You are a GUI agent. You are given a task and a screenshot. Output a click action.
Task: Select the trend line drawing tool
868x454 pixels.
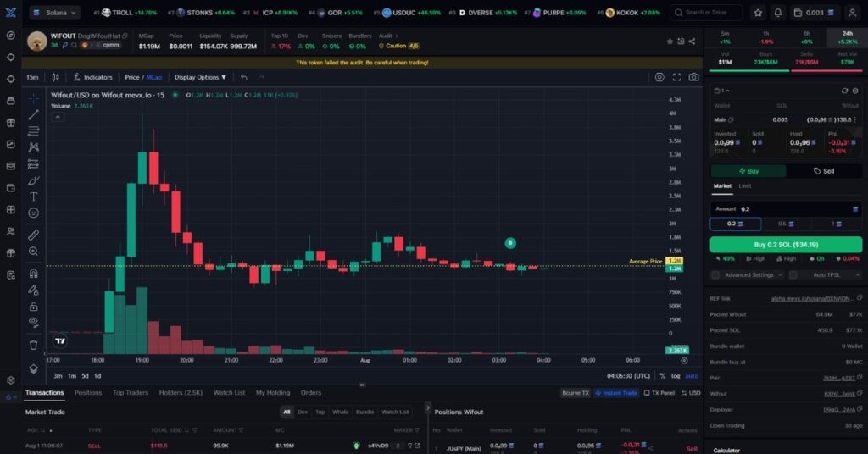click(x=34, y=115)
